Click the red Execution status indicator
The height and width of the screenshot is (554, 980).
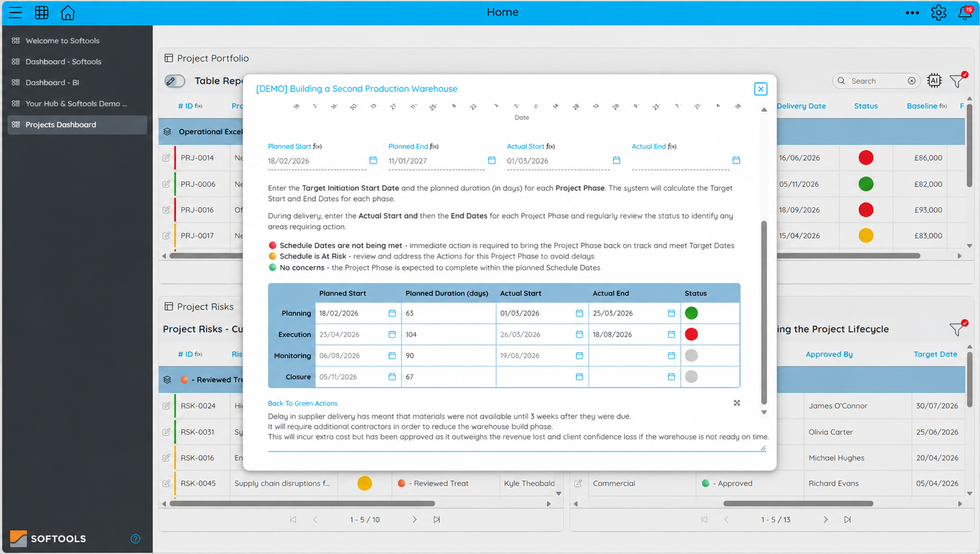click(691, 334)
